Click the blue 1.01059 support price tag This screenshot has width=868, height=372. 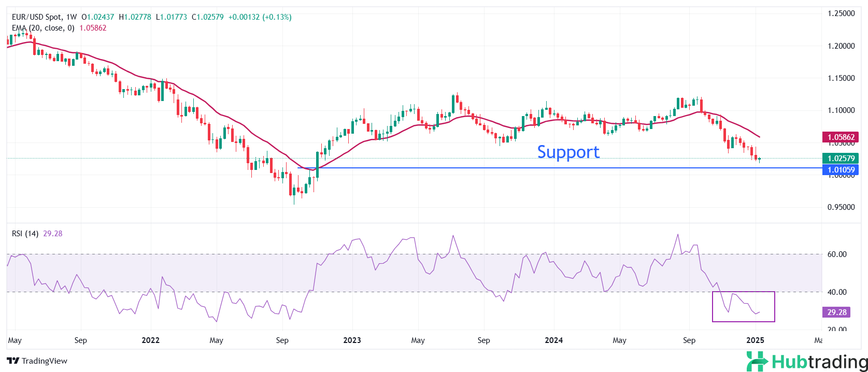tap(840, 169)
